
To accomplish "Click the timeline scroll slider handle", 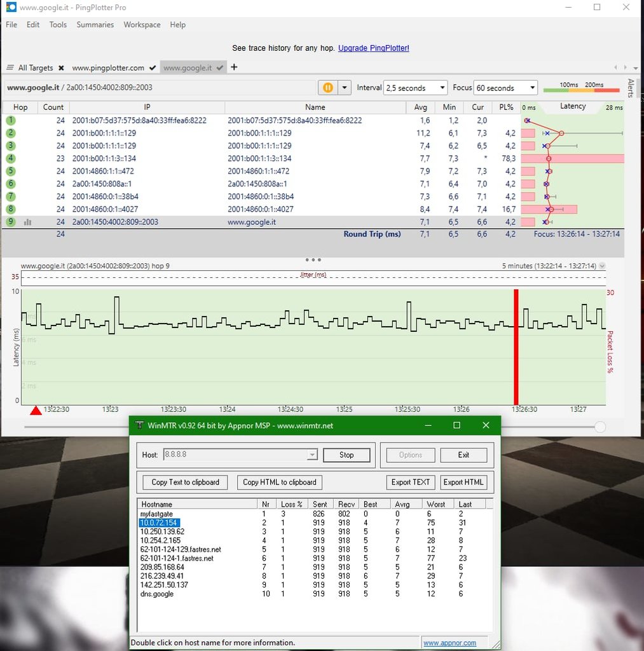I will tap(600, 427).
